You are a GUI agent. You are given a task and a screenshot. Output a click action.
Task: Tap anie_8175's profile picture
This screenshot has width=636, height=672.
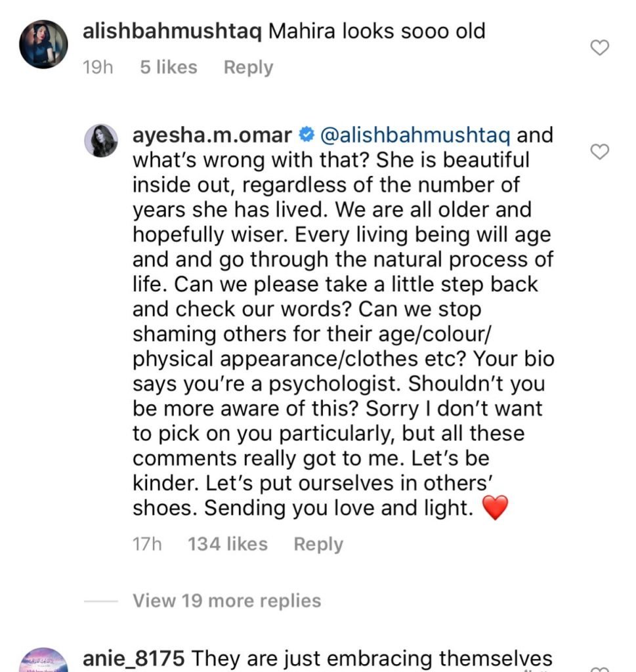pyautogui.click(x=44, y=661)
